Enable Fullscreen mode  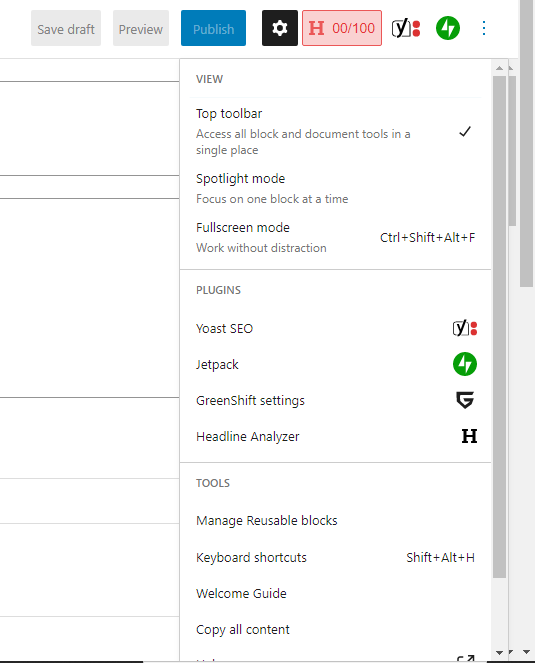click(x=336, y=237)
